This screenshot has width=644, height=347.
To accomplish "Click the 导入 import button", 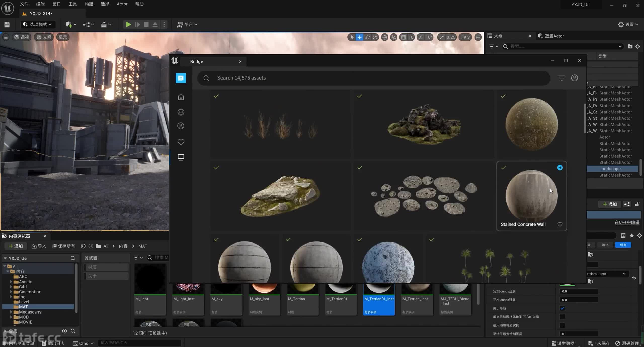I will tap(39, 246).
